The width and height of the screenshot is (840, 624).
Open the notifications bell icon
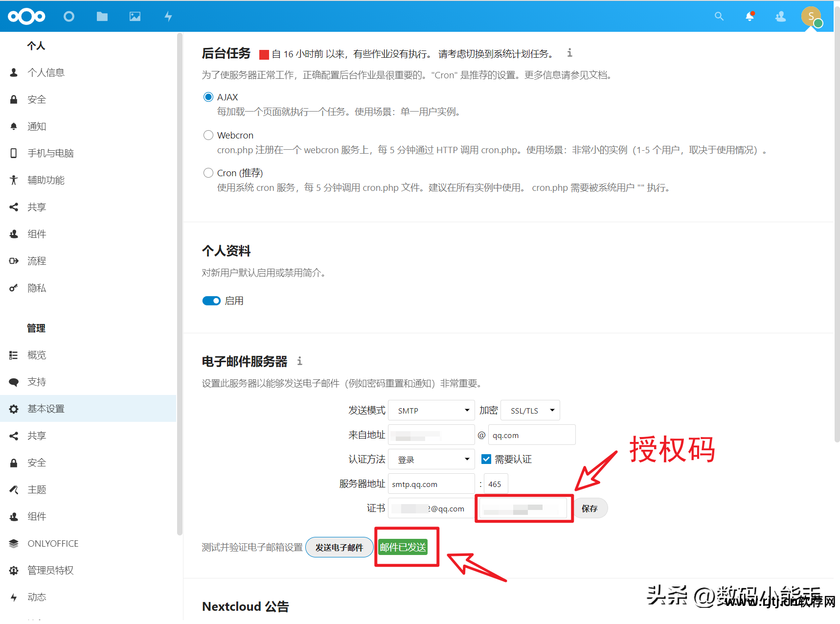(x=749, y=16)
